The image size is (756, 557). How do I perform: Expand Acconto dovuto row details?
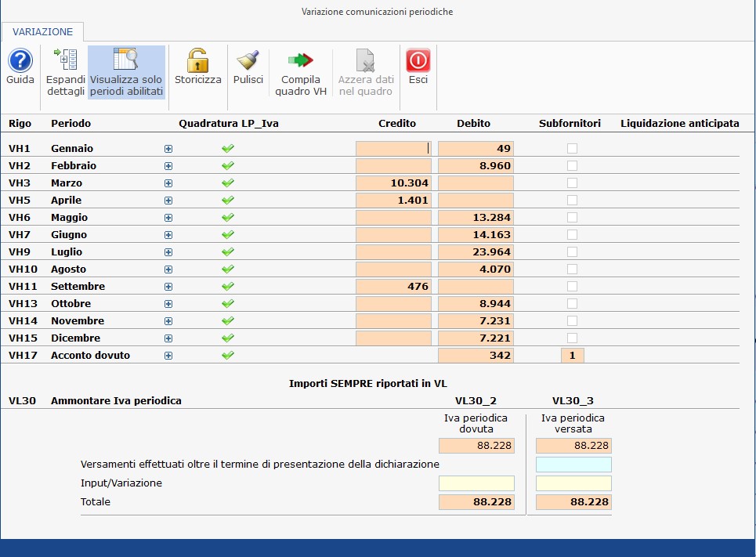pyautogui.click(x=168, y=355)
